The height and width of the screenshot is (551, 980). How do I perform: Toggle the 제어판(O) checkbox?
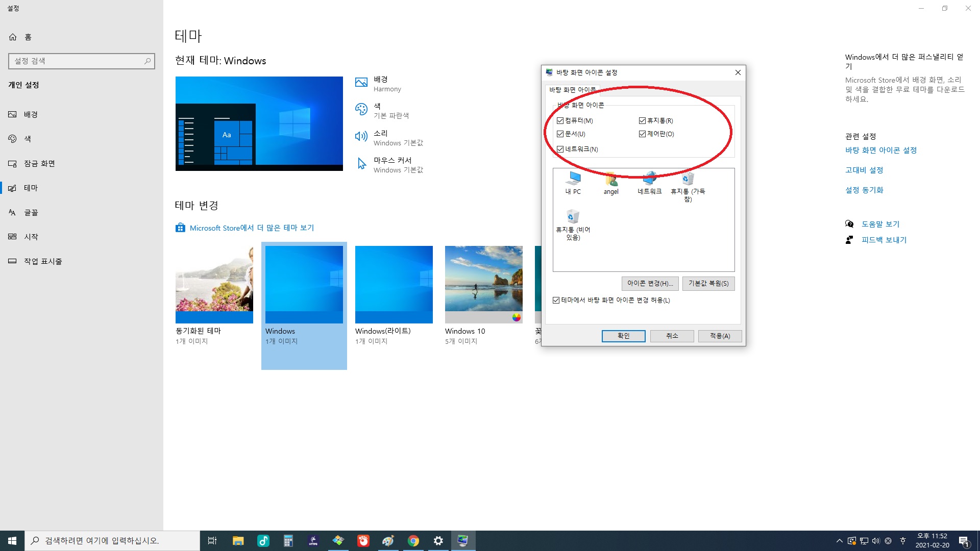pos(642,134)
